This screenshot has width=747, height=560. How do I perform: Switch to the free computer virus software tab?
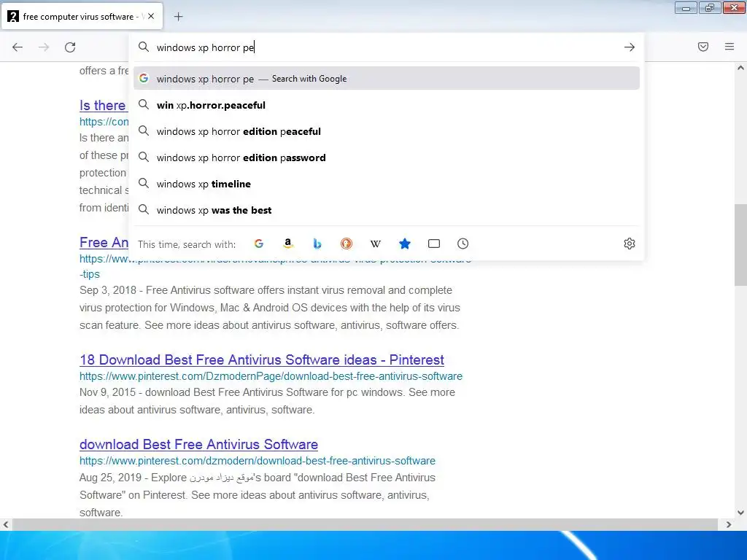(x=82, y=17)
